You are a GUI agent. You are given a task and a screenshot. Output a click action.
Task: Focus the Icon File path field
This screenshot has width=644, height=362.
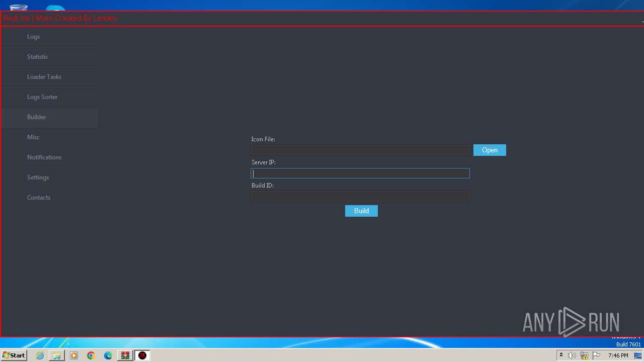[360, 150]
